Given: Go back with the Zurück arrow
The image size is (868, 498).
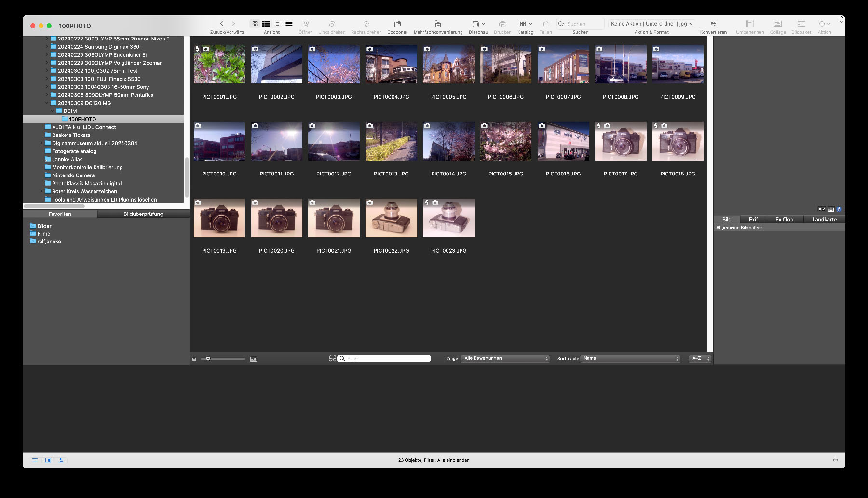Looking at the screenshot, I should pyautogui.click(x=222, y=24).
